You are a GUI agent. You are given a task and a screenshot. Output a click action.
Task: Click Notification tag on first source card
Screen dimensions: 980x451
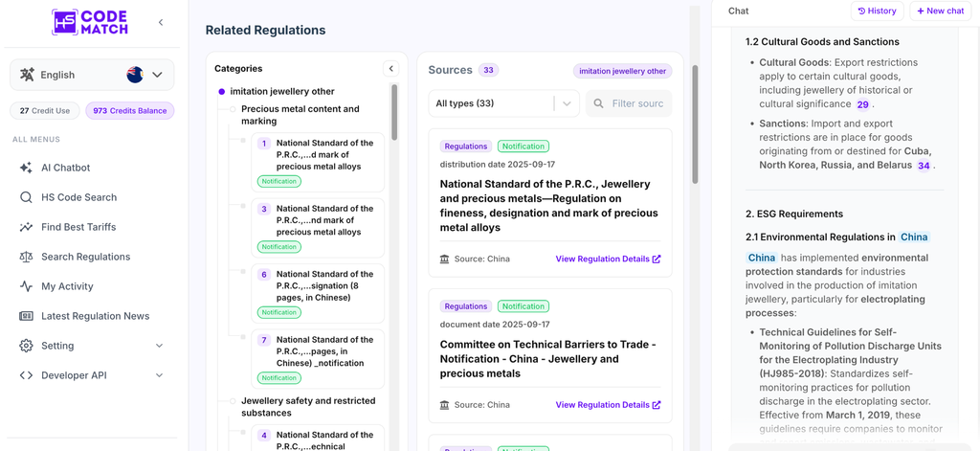(523, 147)
